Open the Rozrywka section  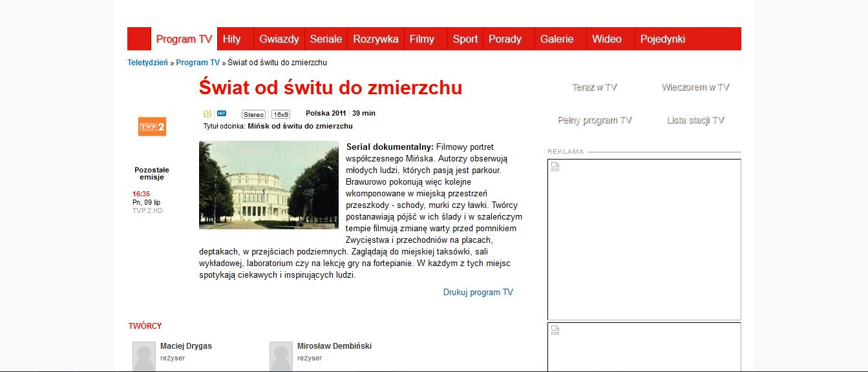click(376, 39)
